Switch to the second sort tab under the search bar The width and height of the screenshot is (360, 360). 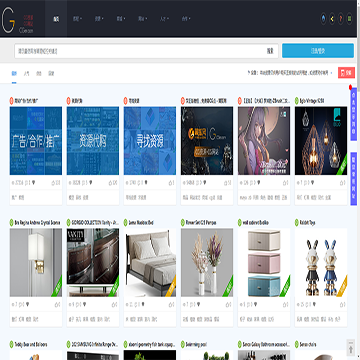coord(26,73)
